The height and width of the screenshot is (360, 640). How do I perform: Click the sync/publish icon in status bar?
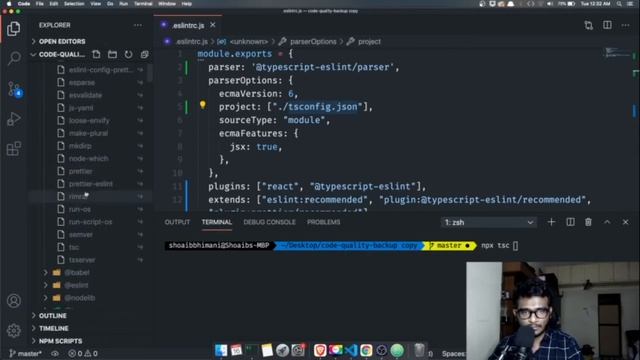pos(55,353)
